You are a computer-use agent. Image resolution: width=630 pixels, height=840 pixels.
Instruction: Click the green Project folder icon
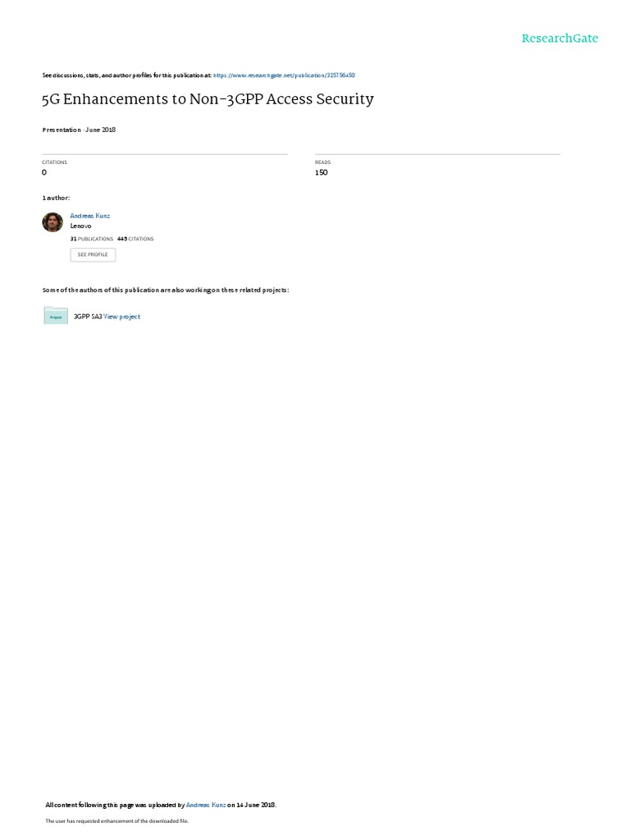coord(56,316)
